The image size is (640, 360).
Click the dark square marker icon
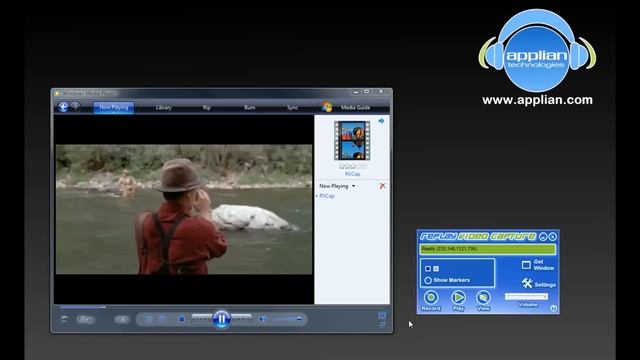[428, 269]
